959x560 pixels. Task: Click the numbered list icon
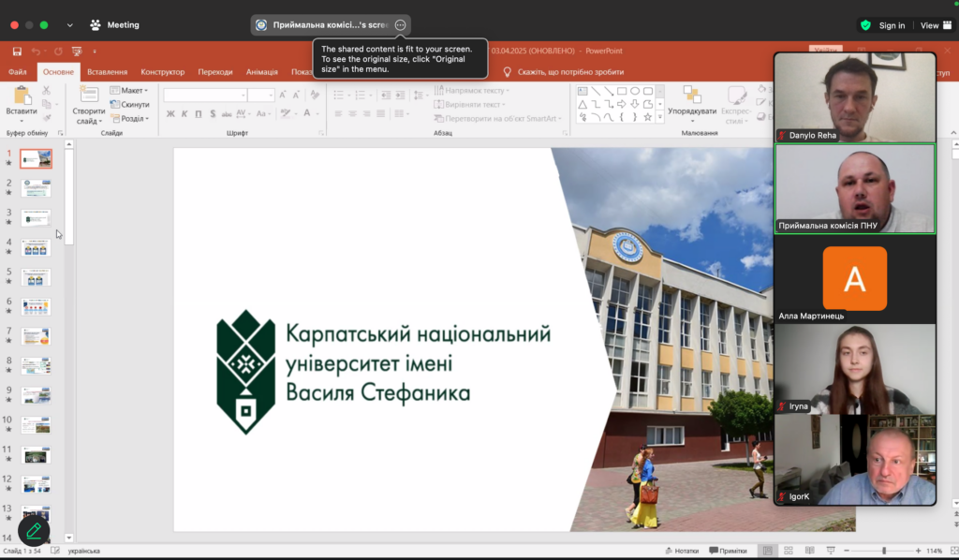360,95
